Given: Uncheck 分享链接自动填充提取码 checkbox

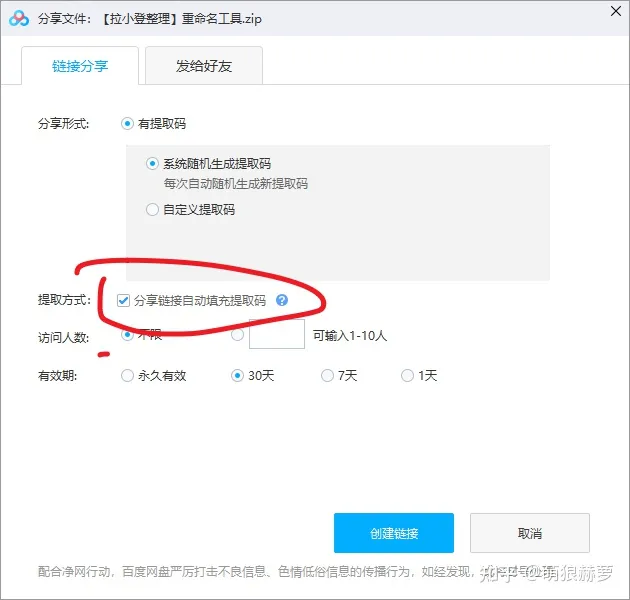Looking at the screenshot, I should coord(123,300).
